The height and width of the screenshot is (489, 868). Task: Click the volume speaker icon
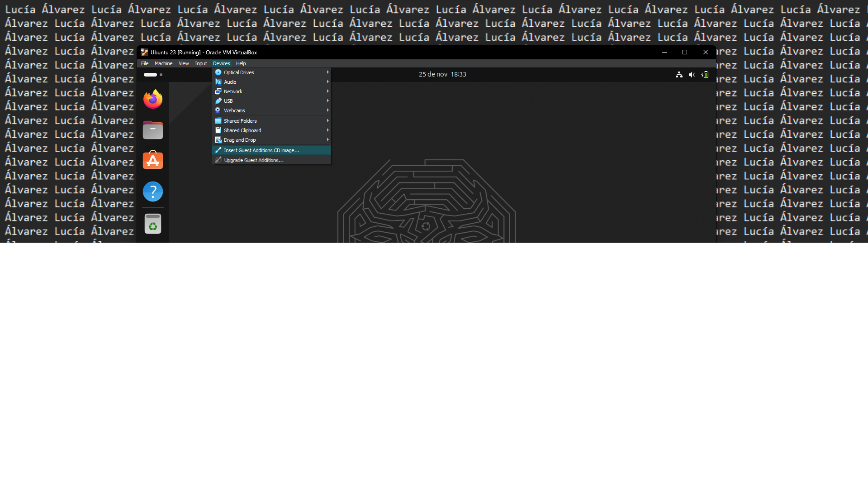pos(692,75)
